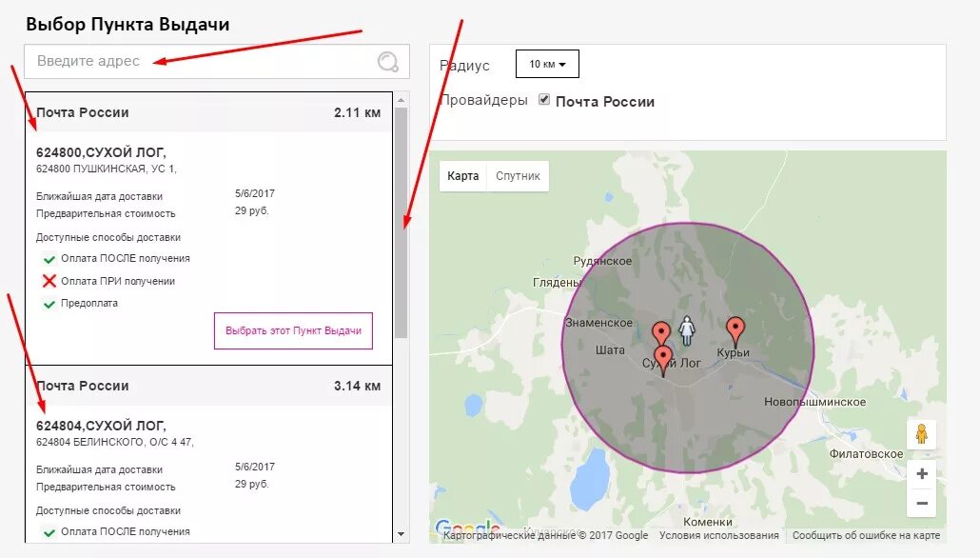Click 'Шата' label on the map
The height and width of the screenshot is (558, 980).
point(610,350)
